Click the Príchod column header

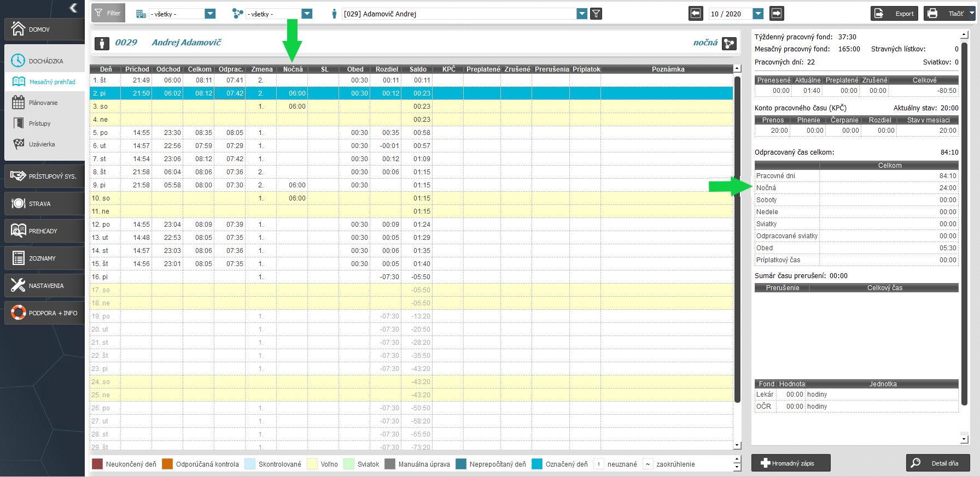tap(137, 69)
